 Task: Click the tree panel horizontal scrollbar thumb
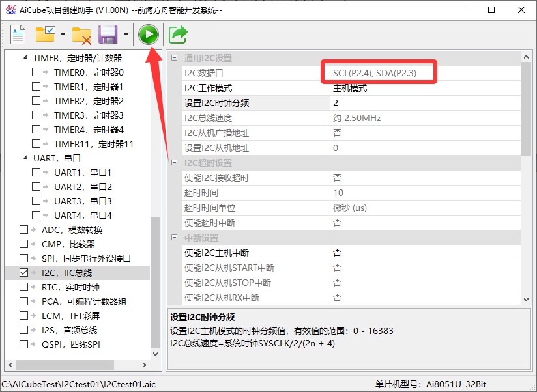[x=65, y=365]
